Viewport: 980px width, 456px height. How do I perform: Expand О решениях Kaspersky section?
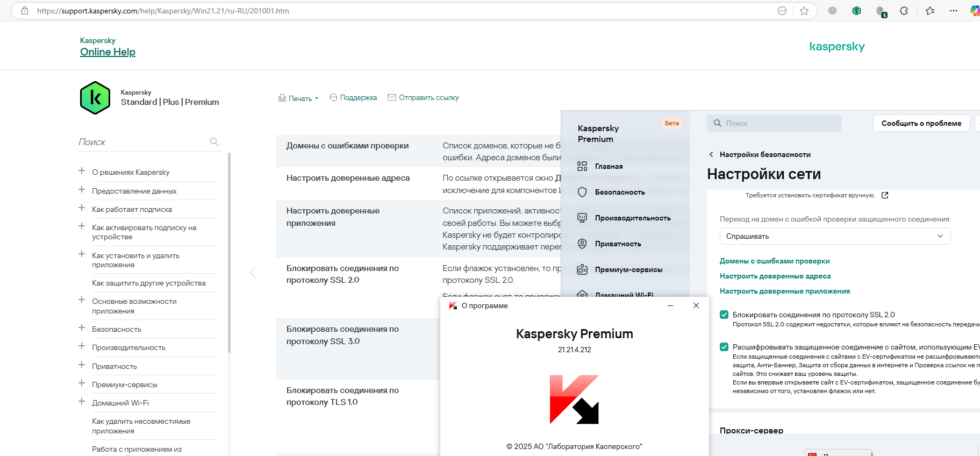click(x=82, y=171)
